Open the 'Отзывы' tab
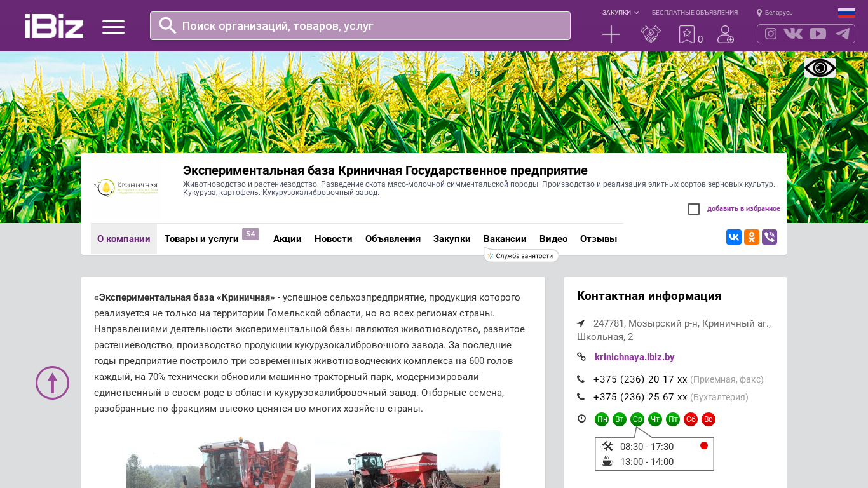The width and height of the screenshot is (868, 488). tap(598, 239)
